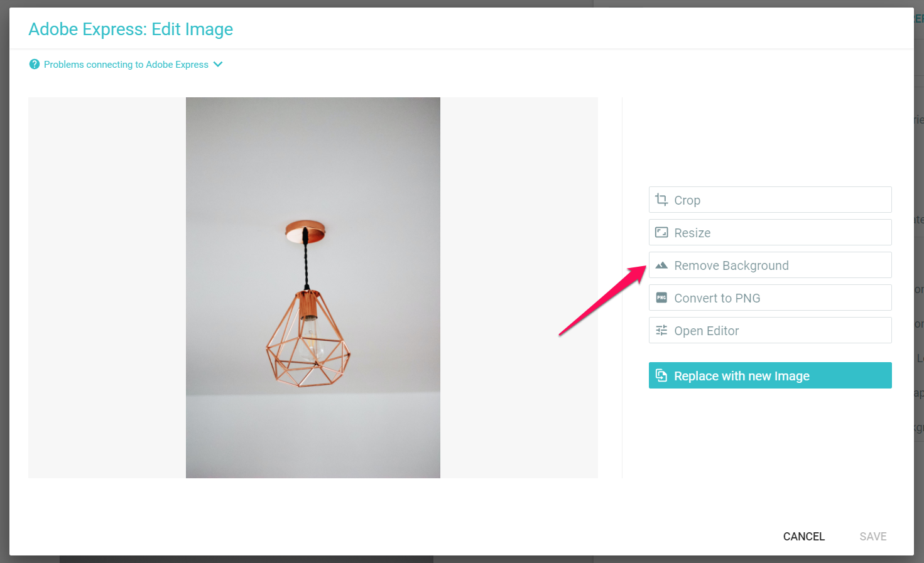Choose the Resize option
The width and height of the screenshot is (924, 563).
pyautogui.click(x=769, y=232)
